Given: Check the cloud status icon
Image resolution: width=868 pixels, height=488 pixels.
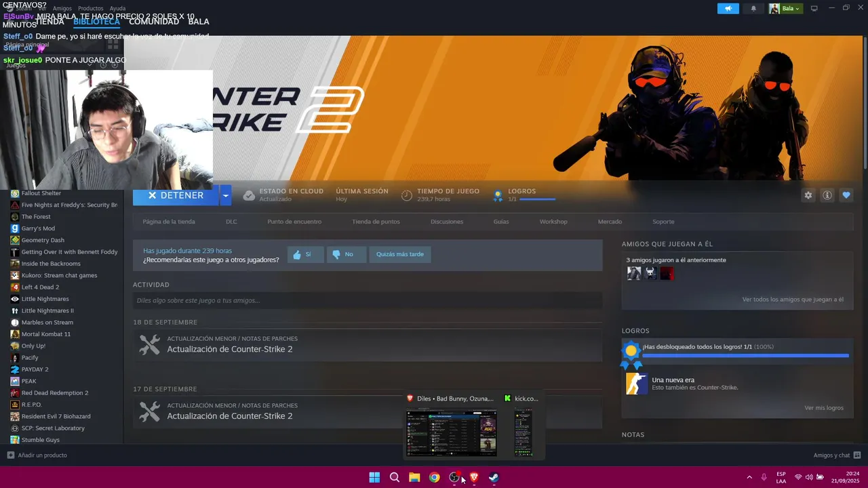Looking at the screenshot, I should (x=249, y=195).
